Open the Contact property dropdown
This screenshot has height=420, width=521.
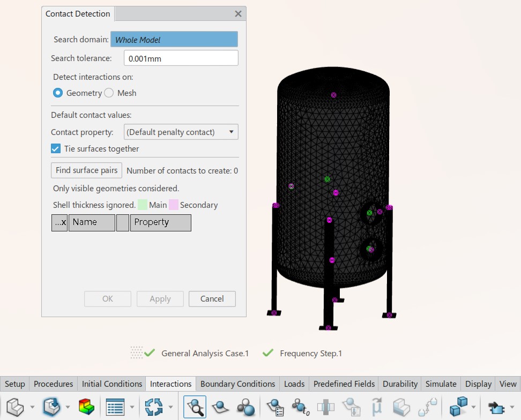tap(181, 132)
